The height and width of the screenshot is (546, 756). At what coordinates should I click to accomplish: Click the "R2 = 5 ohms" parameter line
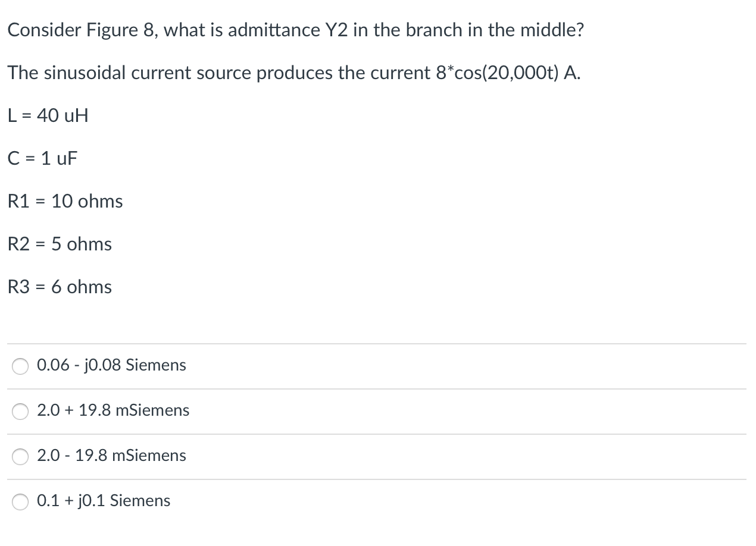pyautogui.click(x=60, y=244)
